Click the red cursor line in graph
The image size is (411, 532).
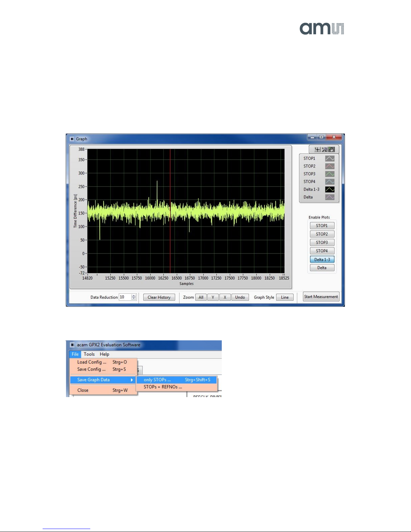click(170, 211)
